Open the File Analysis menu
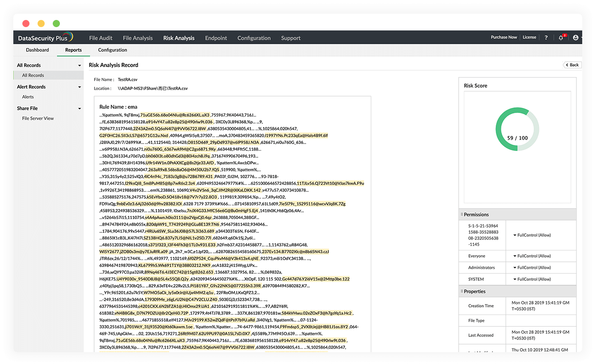This screenshot has height=364, width=596. [x=138, y=38]
